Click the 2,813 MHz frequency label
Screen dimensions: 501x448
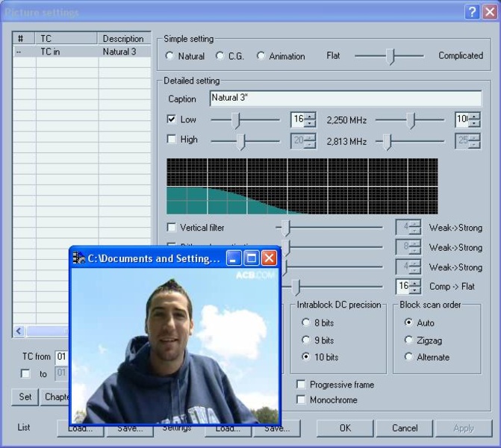click(x=346, y=142)
